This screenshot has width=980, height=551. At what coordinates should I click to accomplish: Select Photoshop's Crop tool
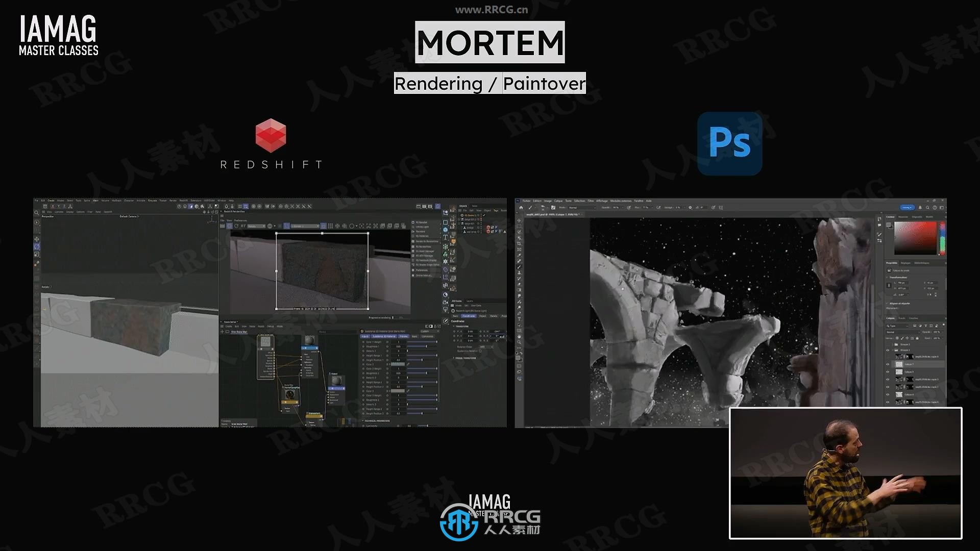tap(520, 244)
